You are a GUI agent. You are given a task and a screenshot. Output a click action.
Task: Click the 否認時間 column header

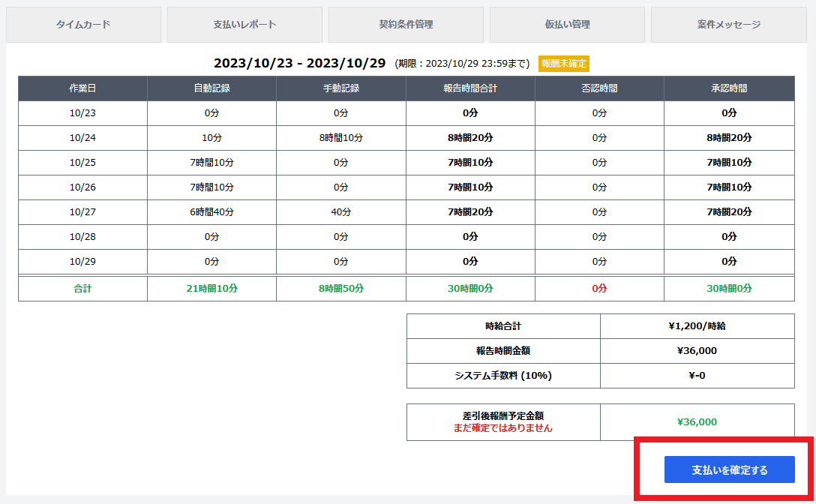(599, 88)
